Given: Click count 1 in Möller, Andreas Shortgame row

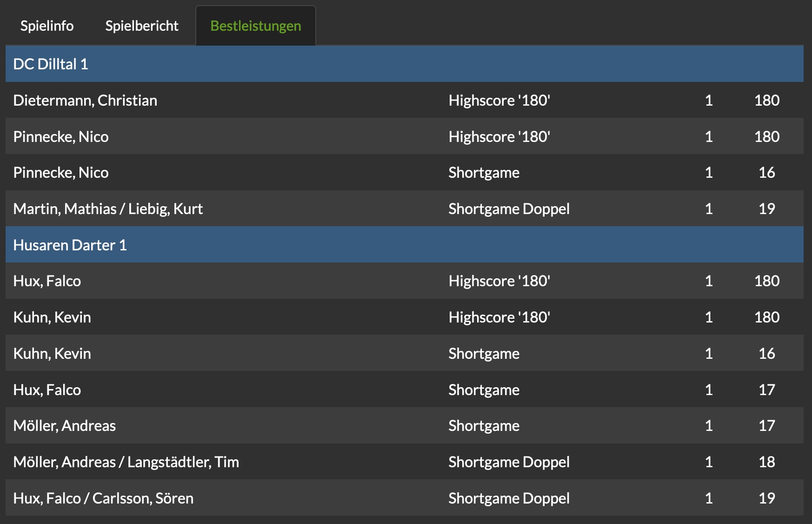Looking at the screenshot, I should pyautogui.click(x=709, y=426).
